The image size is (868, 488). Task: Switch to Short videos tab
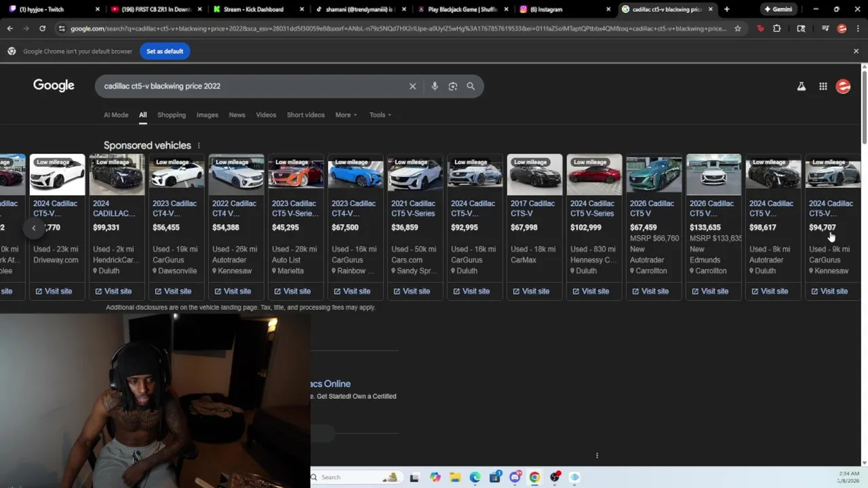pyautogui.click(x=306, y=115)
